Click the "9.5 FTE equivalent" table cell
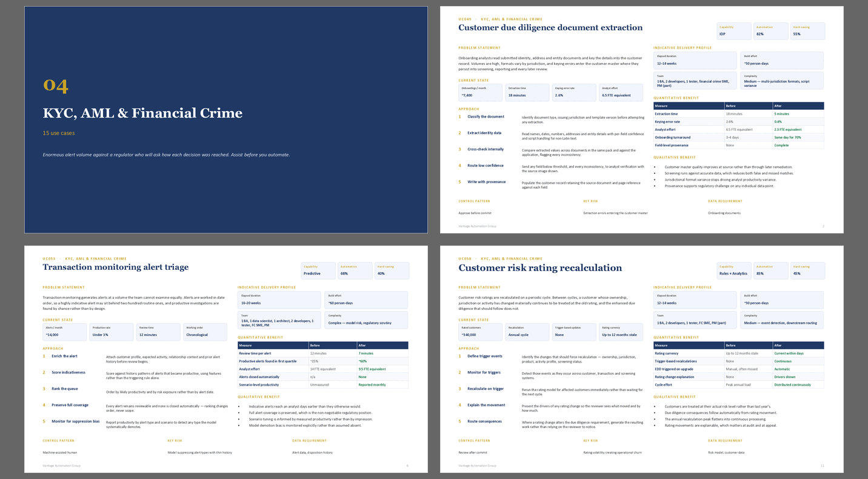 coord(372,369)
